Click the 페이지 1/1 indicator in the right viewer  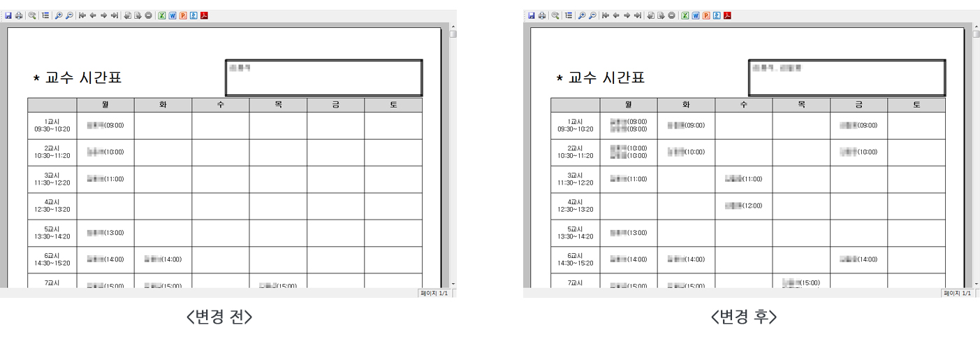(956, 294)
